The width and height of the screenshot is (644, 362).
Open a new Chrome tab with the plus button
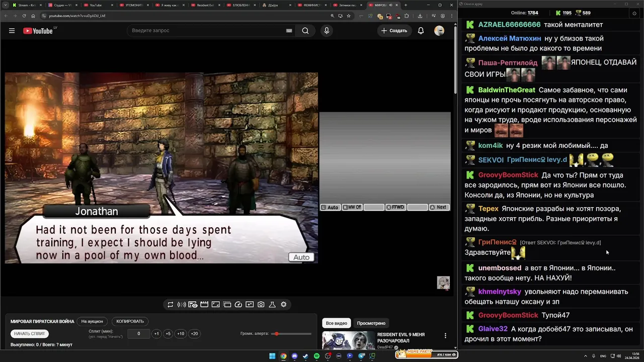(x=407, y=5)
